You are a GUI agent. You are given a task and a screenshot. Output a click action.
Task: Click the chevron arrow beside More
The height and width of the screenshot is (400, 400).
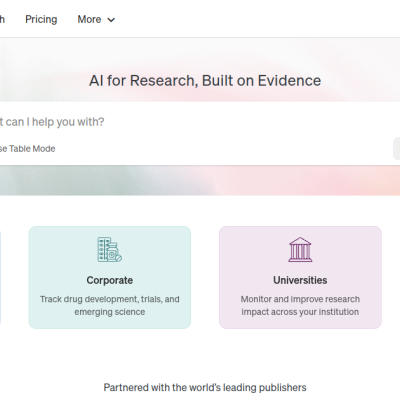tap(111, 20)
